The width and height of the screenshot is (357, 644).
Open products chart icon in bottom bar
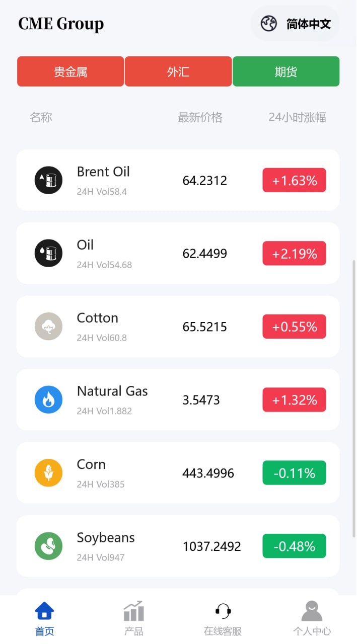point(134,612)
